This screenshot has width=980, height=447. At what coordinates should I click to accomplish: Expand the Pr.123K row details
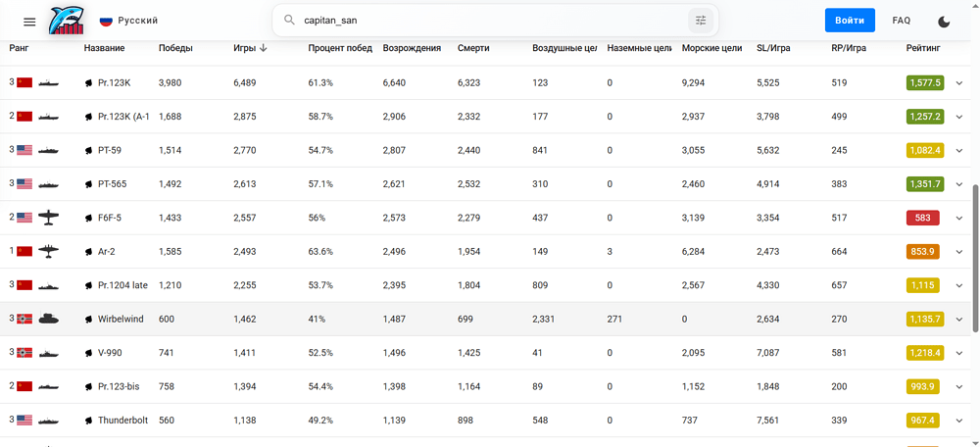point(959,83)
